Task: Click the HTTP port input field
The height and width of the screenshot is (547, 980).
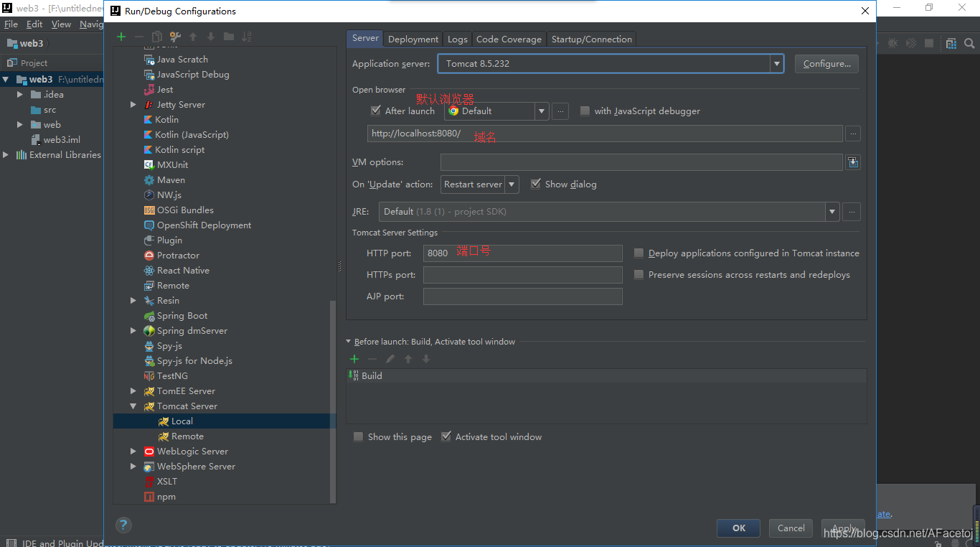Action: 523,253
